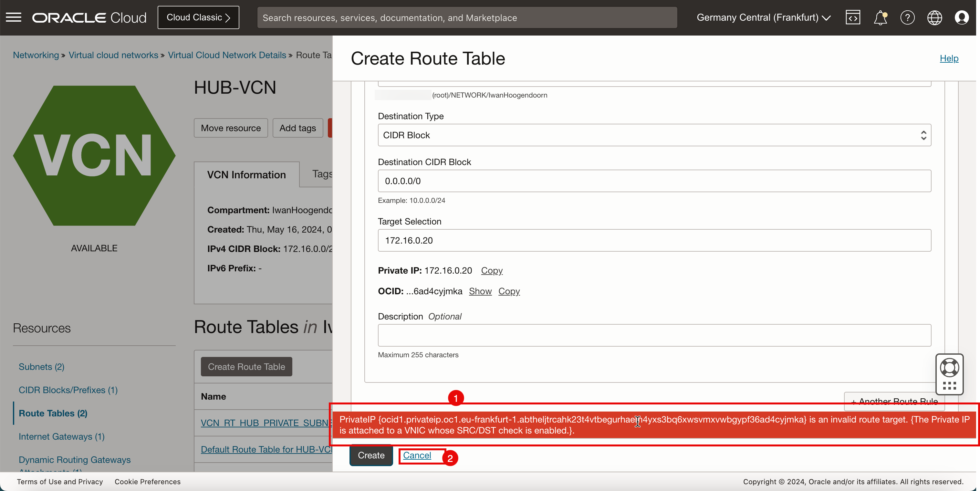Open the notifications bell

880,17
